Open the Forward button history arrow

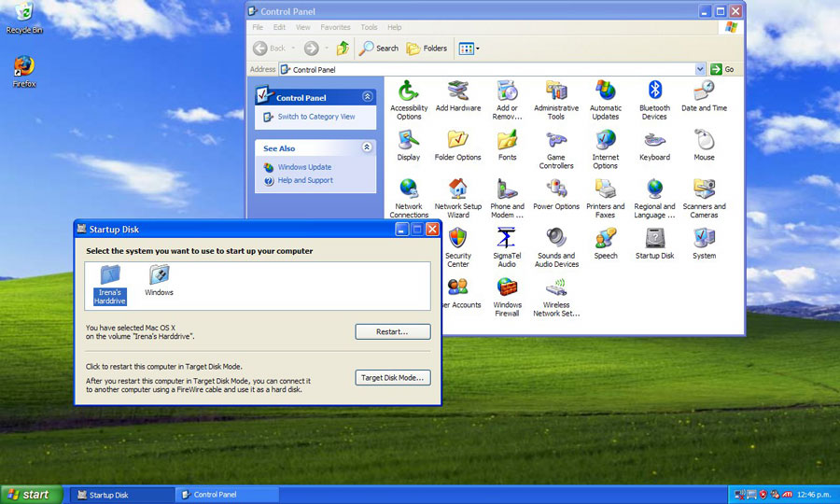pos(327,49)
